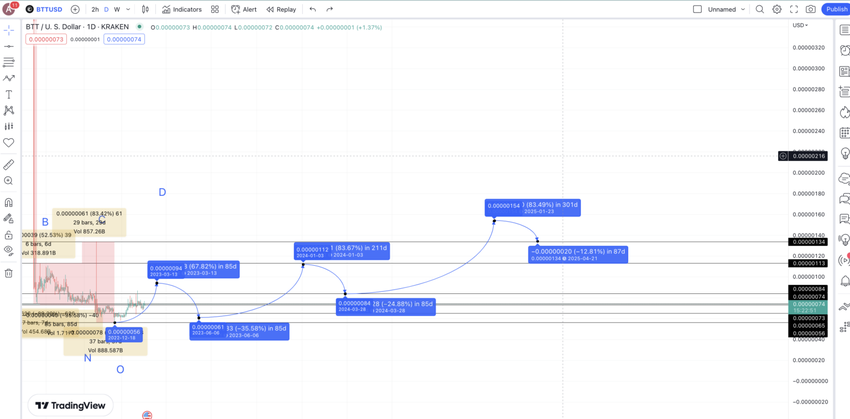850x419 pixels.
Task: Enter fullscreen mode
Action: click(x=794, y=9)
